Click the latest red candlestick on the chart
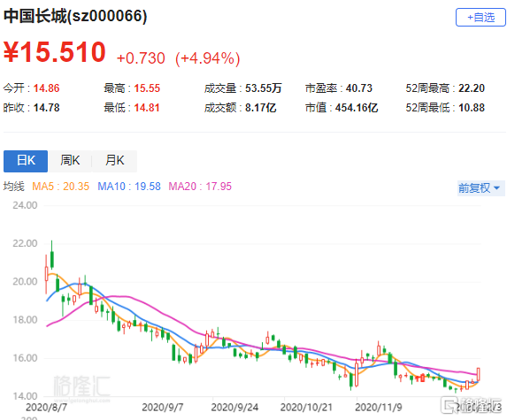 pos(478,374)
